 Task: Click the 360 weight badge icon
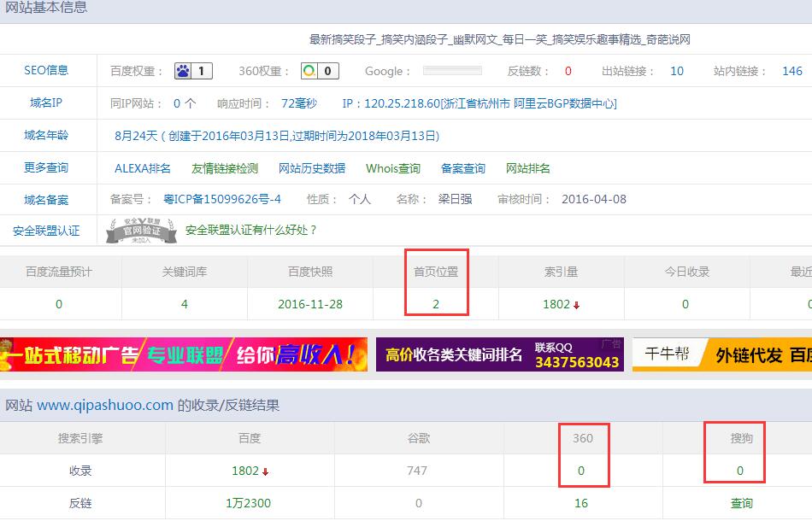tap(320, 71)
